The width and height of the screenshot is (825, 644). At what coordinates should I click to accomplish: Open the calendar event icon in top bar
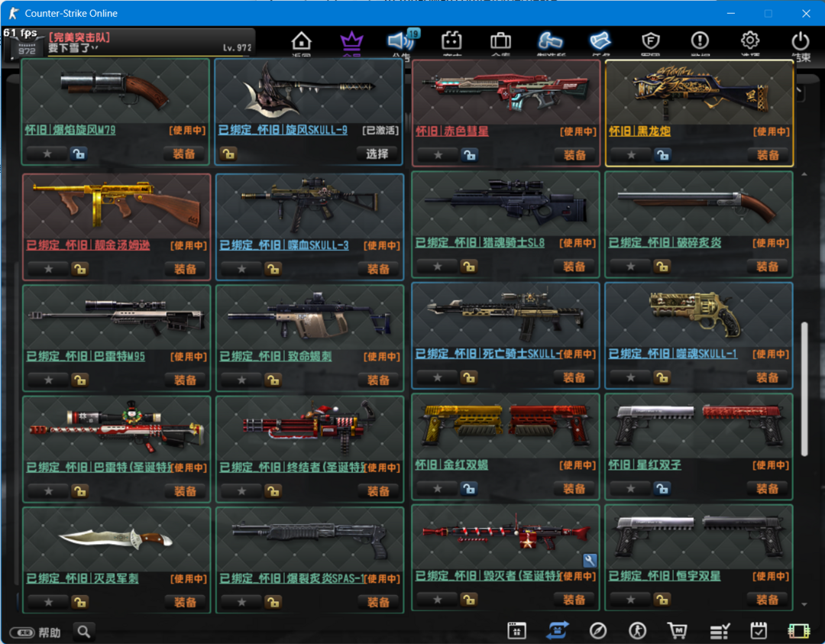[451, 40]
